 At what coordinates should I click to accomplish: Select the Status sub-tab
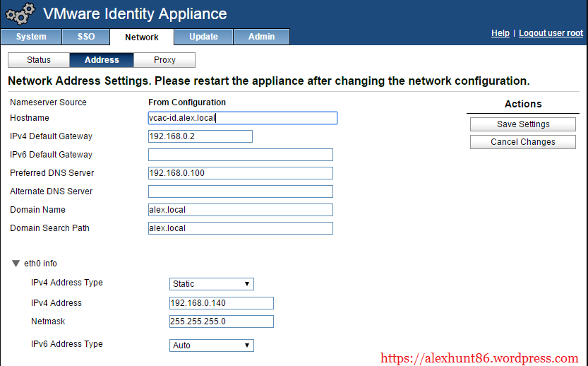click(x=39, y=60)
